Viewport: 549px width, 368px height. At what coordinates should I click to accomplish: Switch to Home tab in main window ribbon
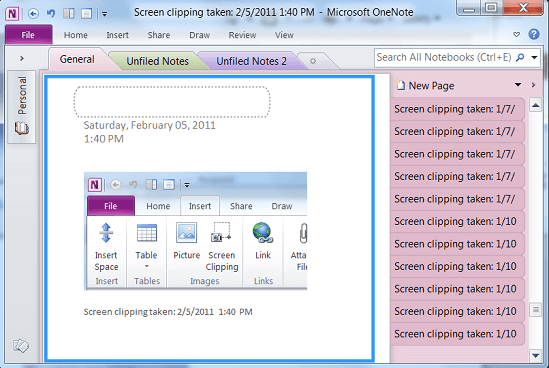coord(76,35)
